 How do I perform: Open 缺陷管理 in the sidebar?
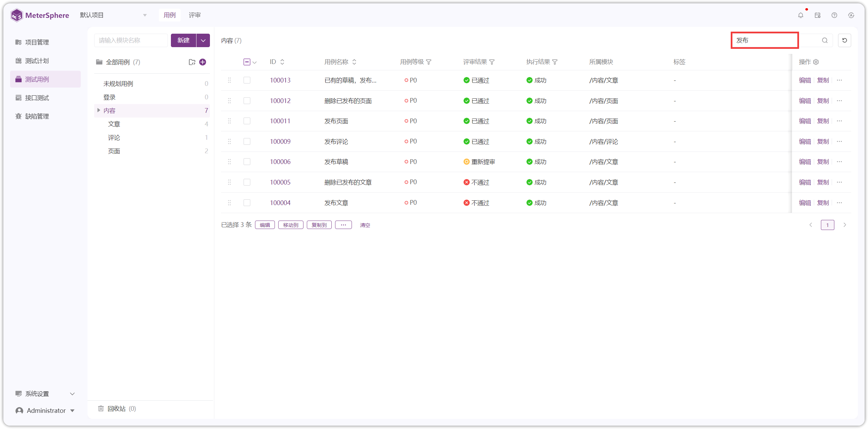45,117
